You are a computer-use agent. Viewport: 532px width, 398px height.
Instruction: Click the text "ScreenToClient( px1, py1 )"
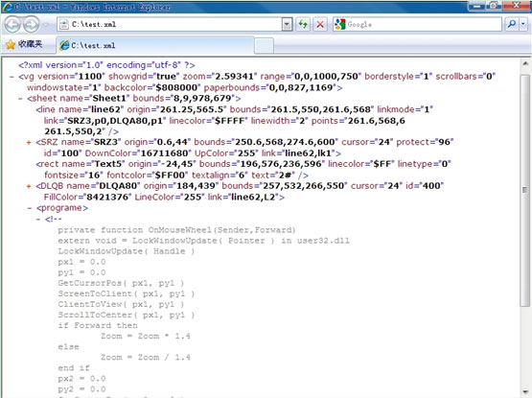point(127,293)
